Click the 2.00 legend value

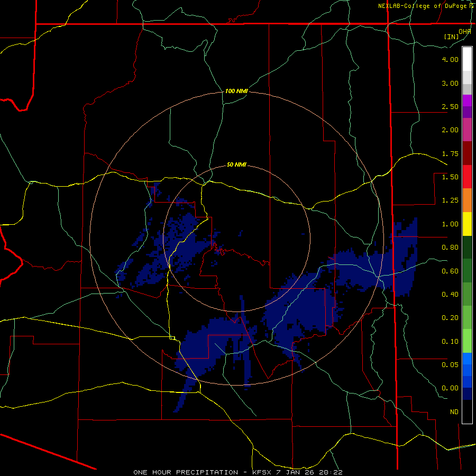(x=450, y=130)
